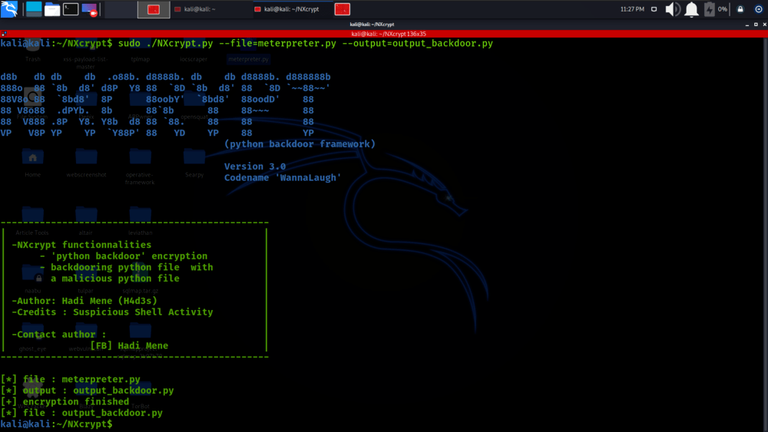This screenshot has height=432, width=768.
Task: Click '[*] output : output_backdoor.py' line
Action: coord(87,390)
